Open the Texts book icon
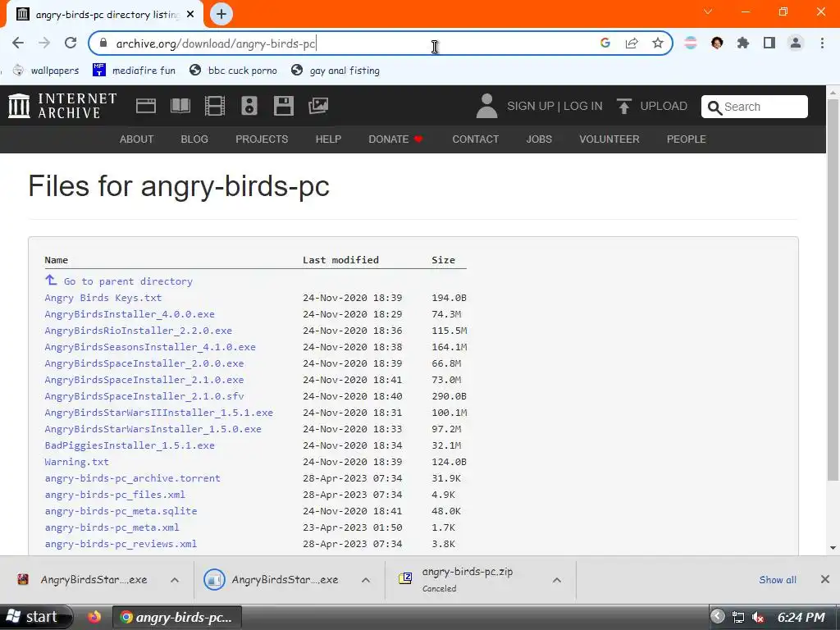Viewport: 840px width, 630px height. (x=180, y=106)
